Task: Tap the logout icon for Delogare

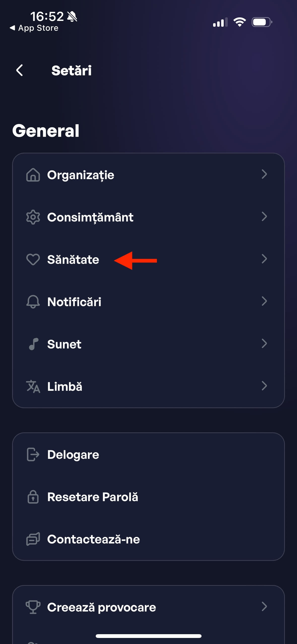Action: coord(33,455)
